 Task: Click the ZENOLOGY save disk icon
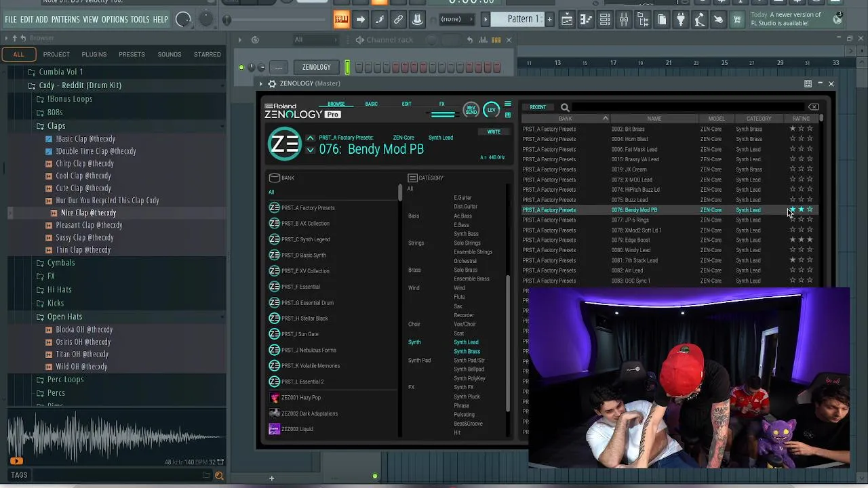click(507, 115)
